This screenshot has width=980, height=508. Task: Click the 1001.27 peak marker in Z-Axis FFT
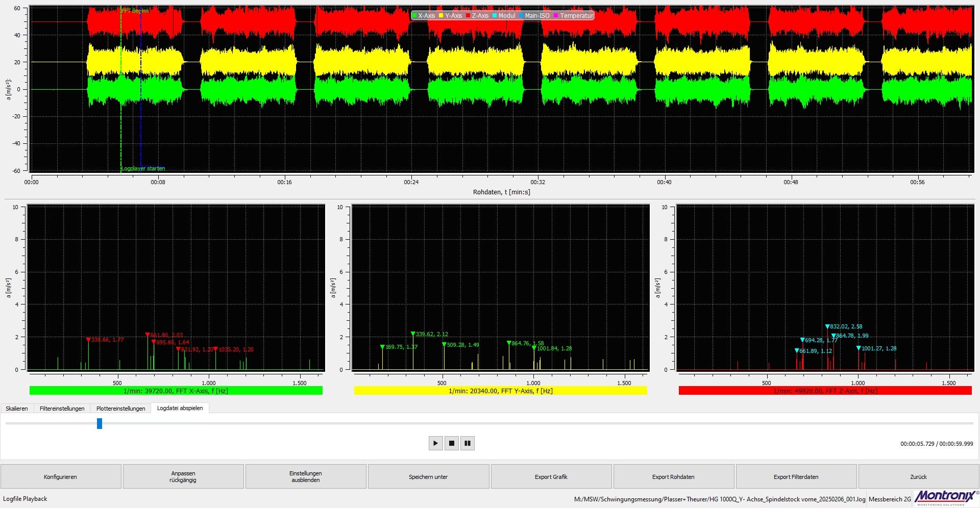[x=859, y=348]
